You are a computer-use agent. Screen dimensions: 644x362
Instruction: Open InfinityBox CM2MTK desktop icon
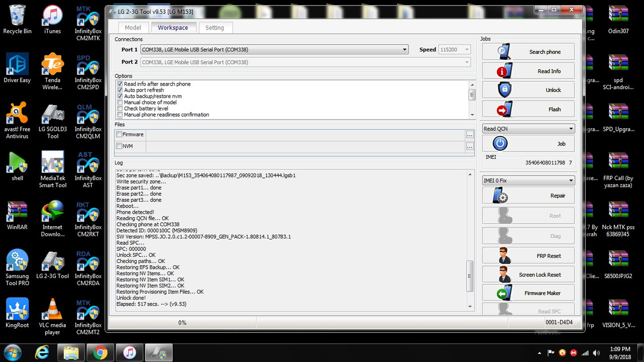(x=88, y=23)
